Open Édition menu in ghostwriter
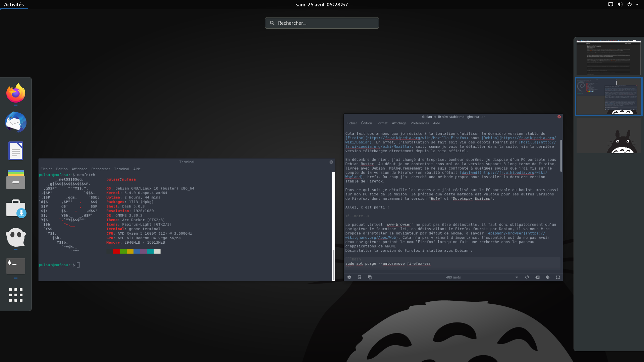644x362 pixels. (x=366, y=123)
